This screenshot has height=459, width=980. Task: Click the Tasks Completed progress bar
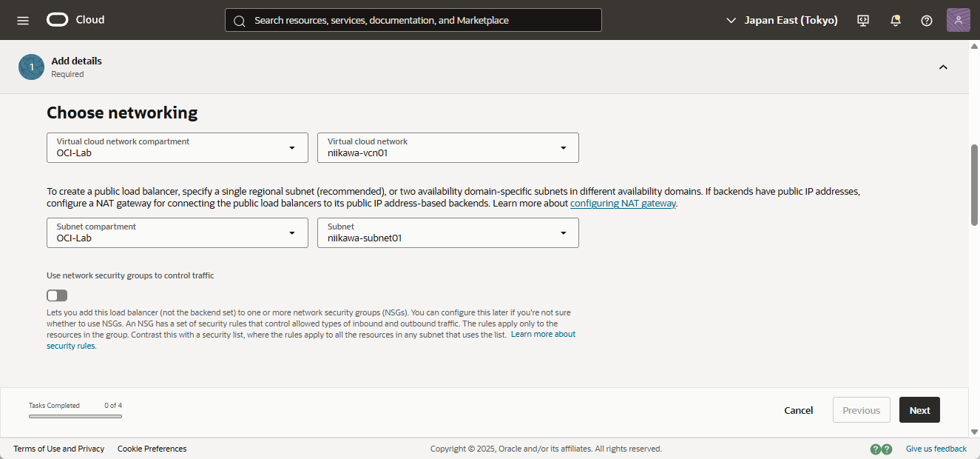(75, 416)
